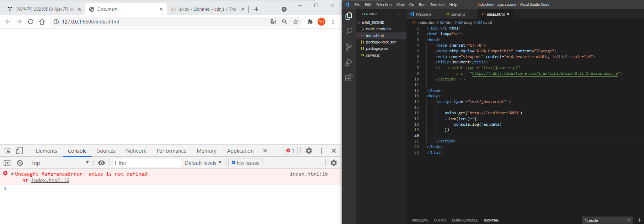Open index.html:16 source link on right
The width and height of the screenshot is (644, 224).
tap(309, 174)
